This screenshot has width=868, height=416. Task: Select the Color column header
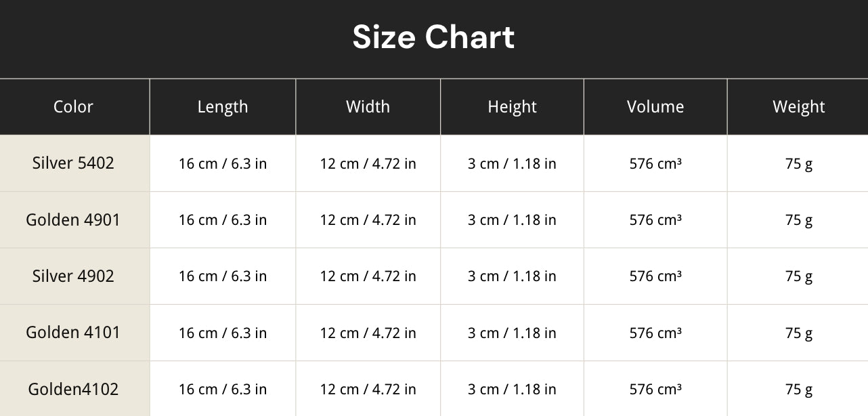[73, 106]
